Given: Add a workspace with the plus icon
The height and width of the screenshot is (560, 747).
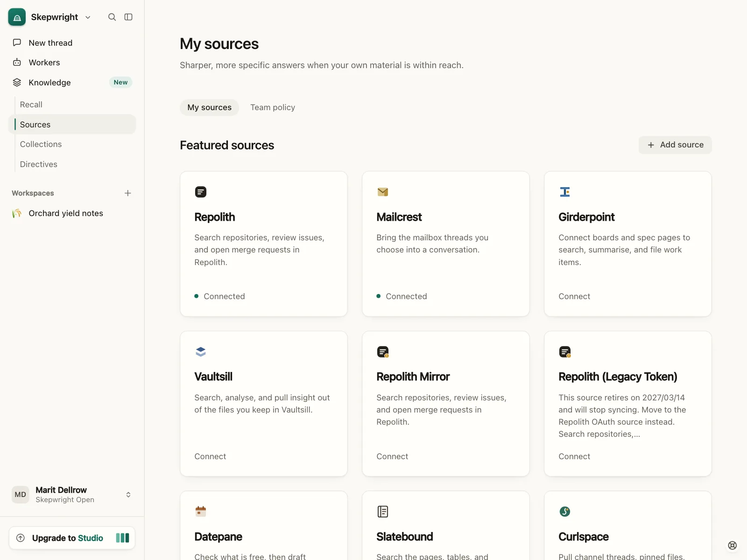Looking at the screenshot, I should click(x=128, y=193).
